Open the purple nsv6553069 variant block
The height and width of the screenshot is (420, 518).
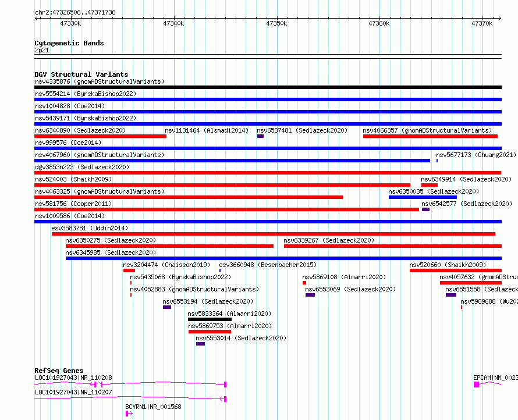(x=310, y=295)
